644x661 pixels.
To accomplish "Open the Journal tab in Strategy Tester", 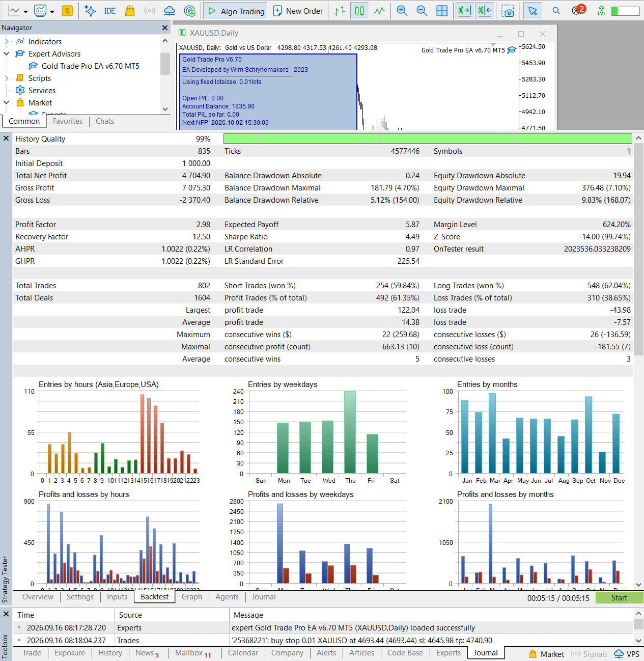I will point(264,597).
